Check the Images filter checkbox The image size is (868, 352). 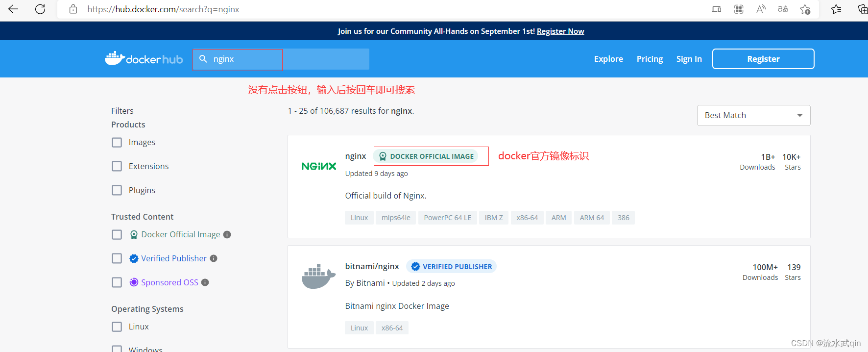coord(117,142)
